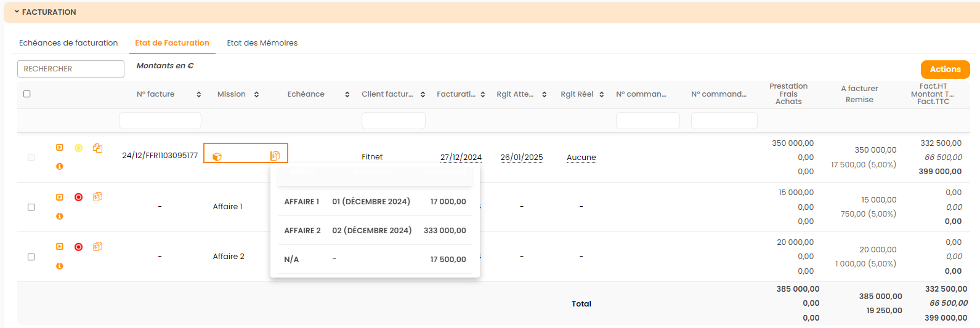Open the 27/12/2024 invoicing date link
Image resolution: width=980 pixels, height=328 pixels.
(461, 158)
